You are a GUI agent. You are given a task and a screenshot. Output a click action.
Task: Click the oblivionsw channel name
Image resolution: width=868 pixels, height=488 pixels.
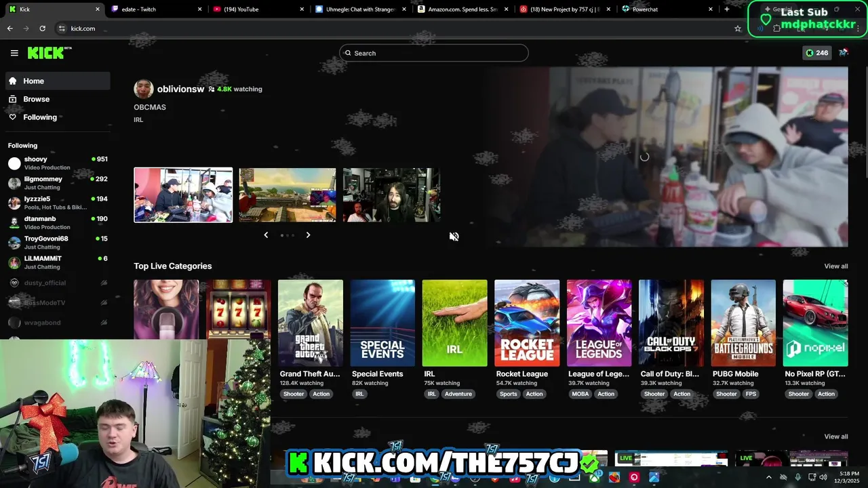180,89
